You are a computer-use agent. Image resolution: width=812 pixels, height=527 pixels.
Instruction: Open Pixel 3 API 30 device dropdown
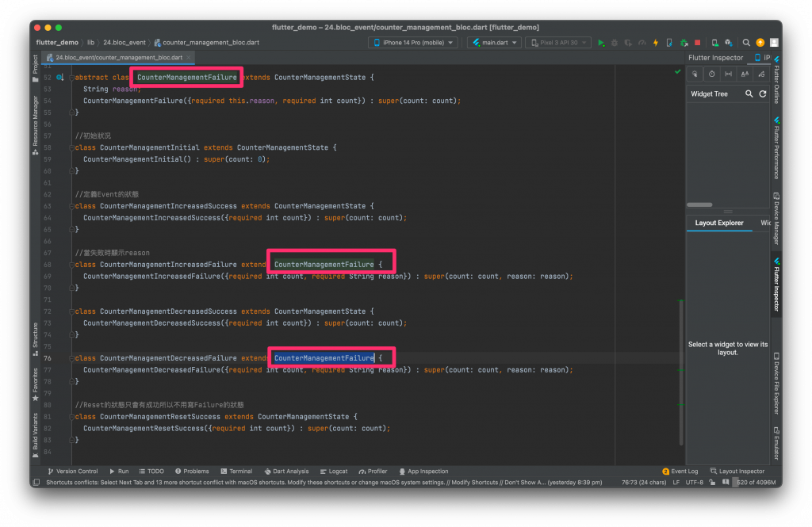557,43
